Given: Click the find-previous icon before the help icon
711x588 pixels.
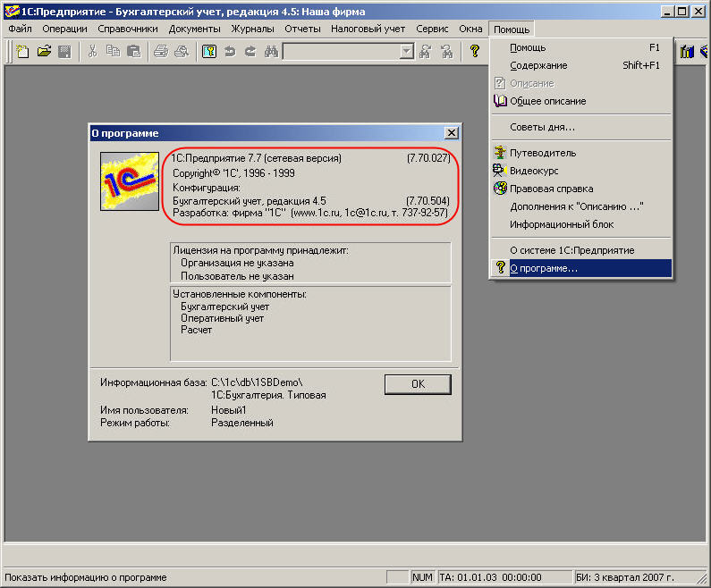Looking at the screenshot, I should (x=446, y=51).
